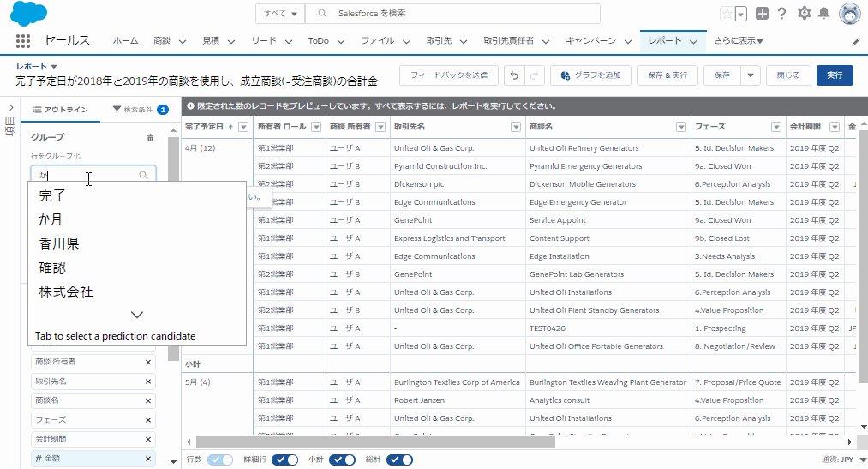Image resolution: width=868 pixels, height=469 pixels.
Task: Toggle the 詳細行 switch
Action: (284, 460)
